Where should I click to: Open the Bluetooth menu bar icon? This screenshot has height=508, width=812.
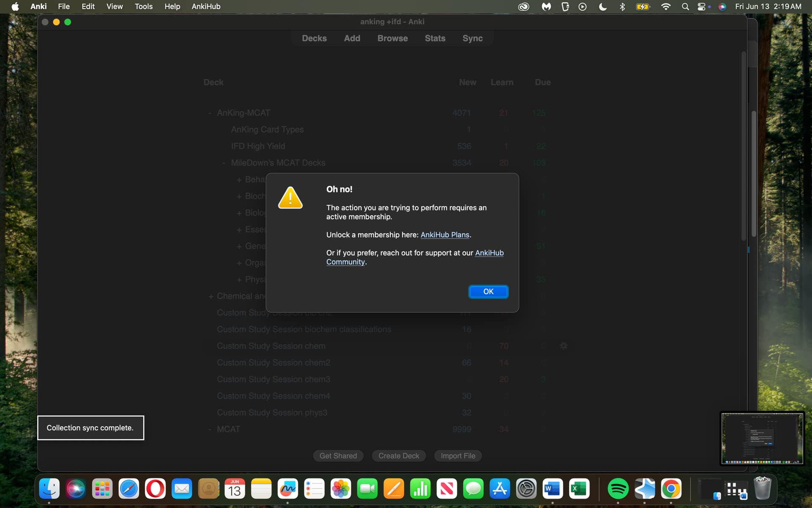point(622,6)
